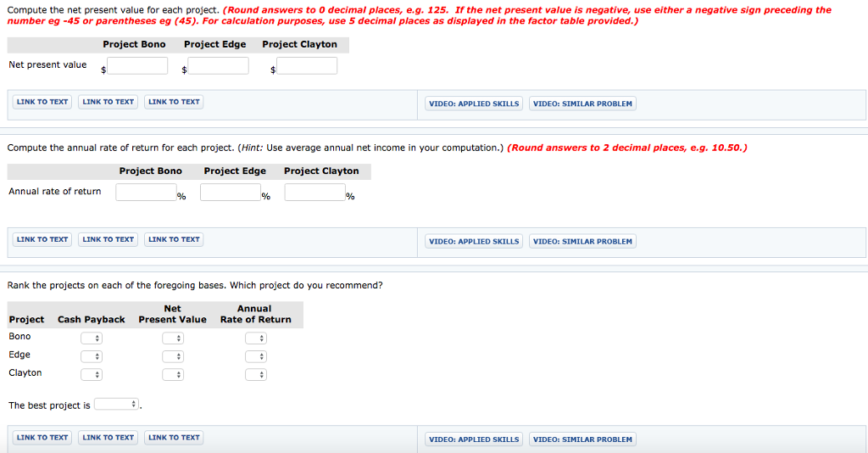Click the Project Bono net present value field
The width and height of the screenshot is (868, 453).
(136, 66)
